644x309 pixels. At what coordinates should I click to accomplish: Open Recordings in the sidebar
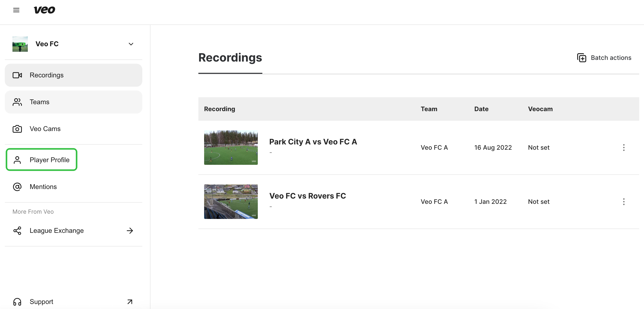[74, 75]
